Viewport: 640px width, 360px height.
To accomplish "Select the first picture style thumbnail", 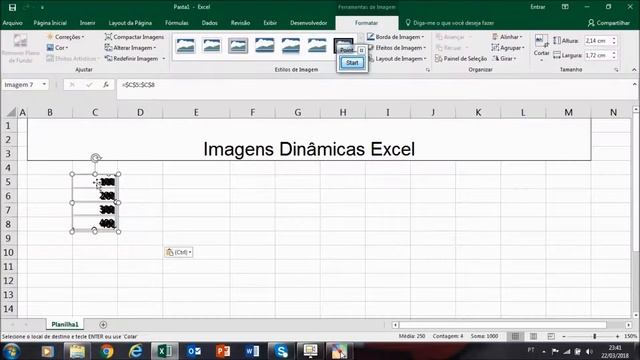I will [186, 45].
